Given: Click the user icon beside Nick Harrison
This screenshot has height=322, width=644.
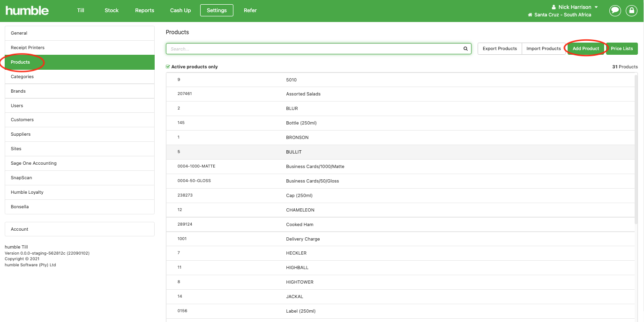Looking at the screenshot, I should (x=554, y=7).
